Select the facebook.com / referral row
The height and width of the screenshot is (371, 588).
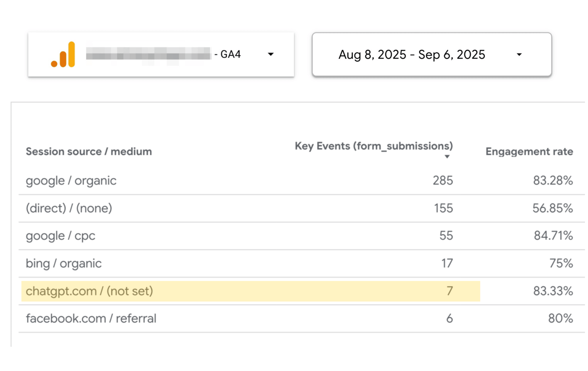coord(301,319)
